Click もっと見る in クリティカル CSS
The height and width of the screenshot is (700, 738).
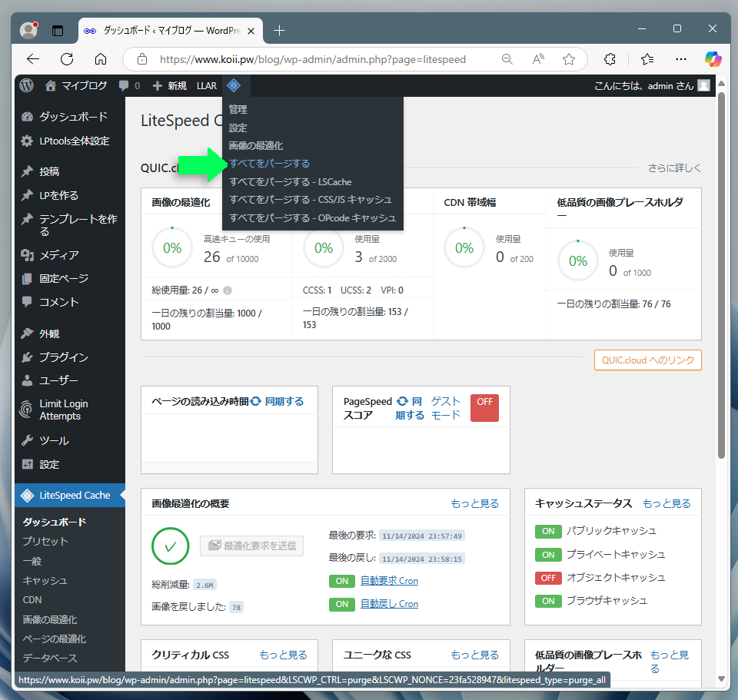pyautogui.click(x=283, y=655)
